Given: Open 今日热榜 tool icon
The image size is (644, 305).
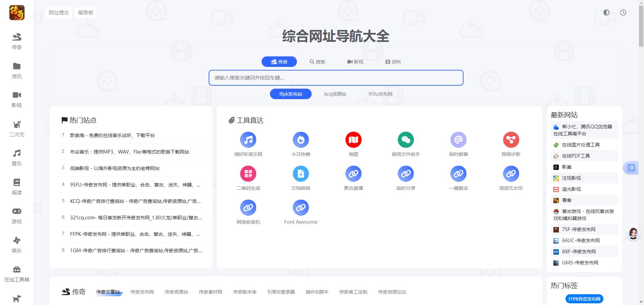Looking at the screenshot, I should (x=301, y=140).
